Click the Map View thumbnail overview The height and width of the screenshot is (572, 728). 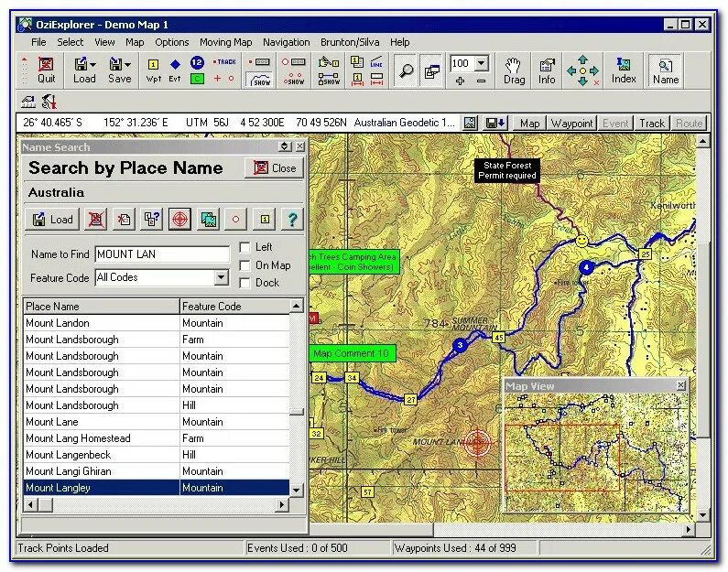click(x=596, y=452)
